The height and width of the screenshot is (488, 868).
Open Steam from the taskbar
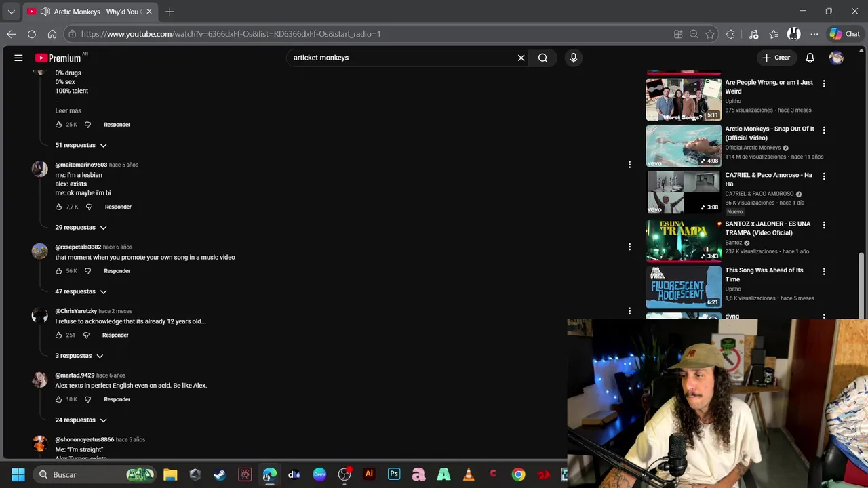[220, 474]
